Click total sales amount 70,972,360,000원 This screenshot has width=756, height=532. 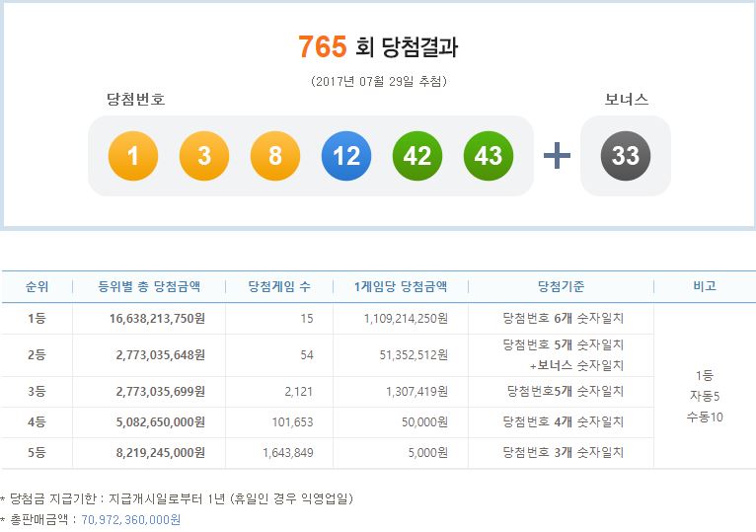[x=130, y=519]
